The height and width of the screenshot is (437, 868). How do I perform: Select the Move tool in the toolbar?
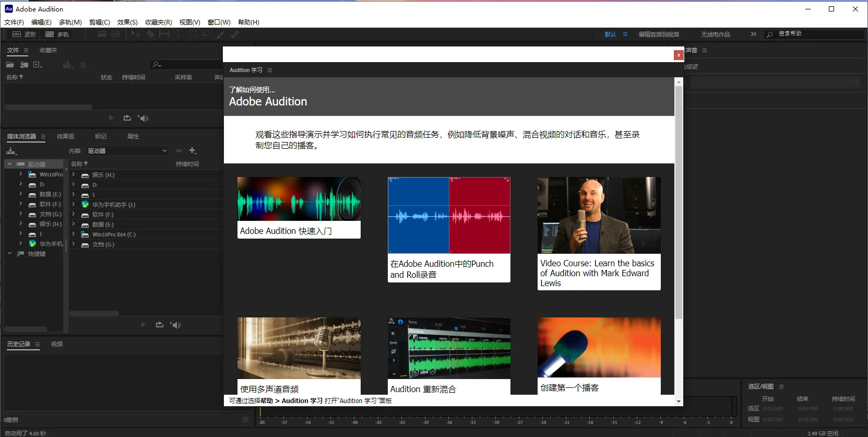(x=136, y=34)
